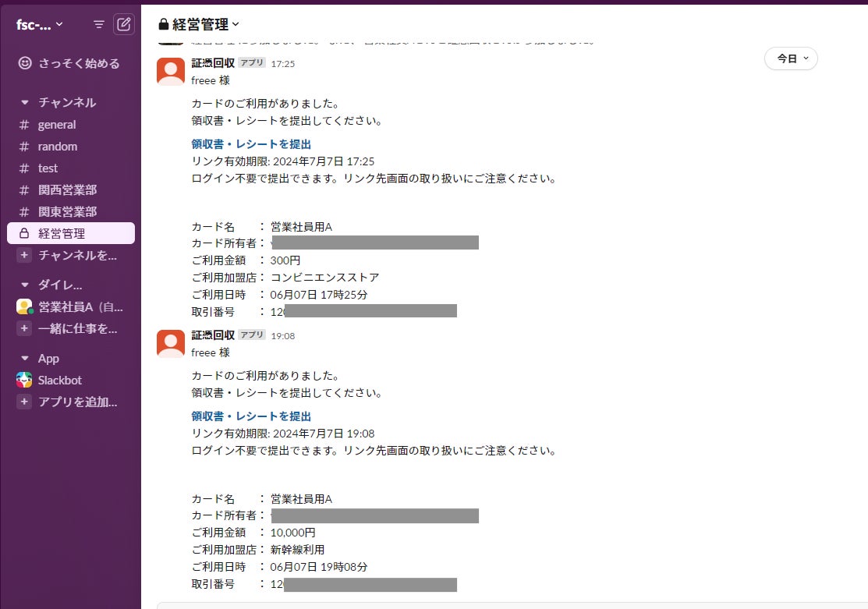
Task: Switch to the 関西営業部 channel
Action: coord(67,190)
